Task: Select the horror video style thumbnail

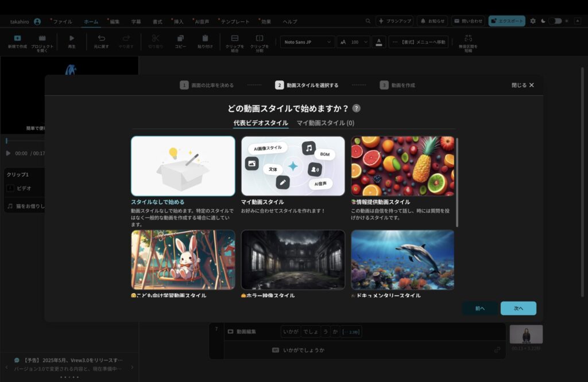Action: pyautogui.click(x=293, y=260)
